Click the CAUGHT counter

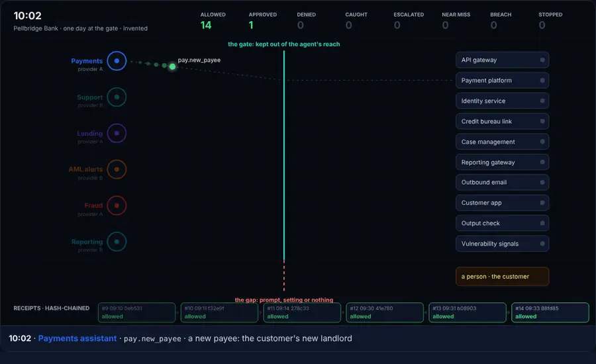coord(356,21)
